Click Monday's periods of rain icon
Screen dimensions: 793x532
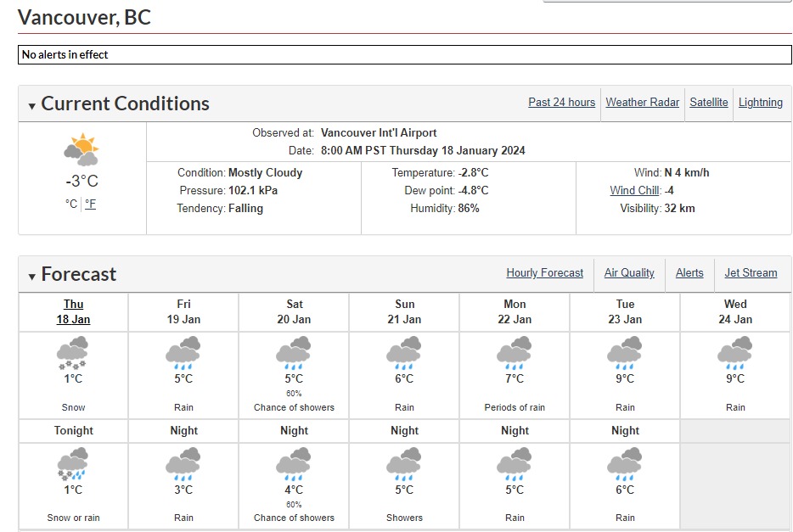click(515, 353)
